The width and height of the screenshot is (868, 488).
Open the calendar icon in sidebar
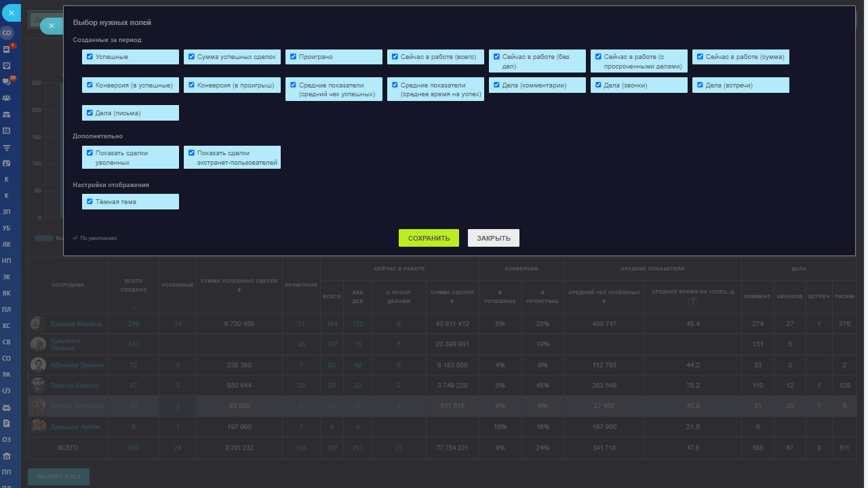[x=7, y=130]
